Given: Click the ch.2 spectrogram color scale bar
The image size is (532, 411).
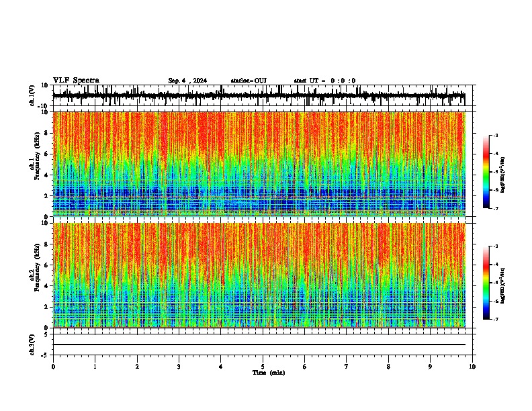Looking at the screenshot, I should click(486, 283).
